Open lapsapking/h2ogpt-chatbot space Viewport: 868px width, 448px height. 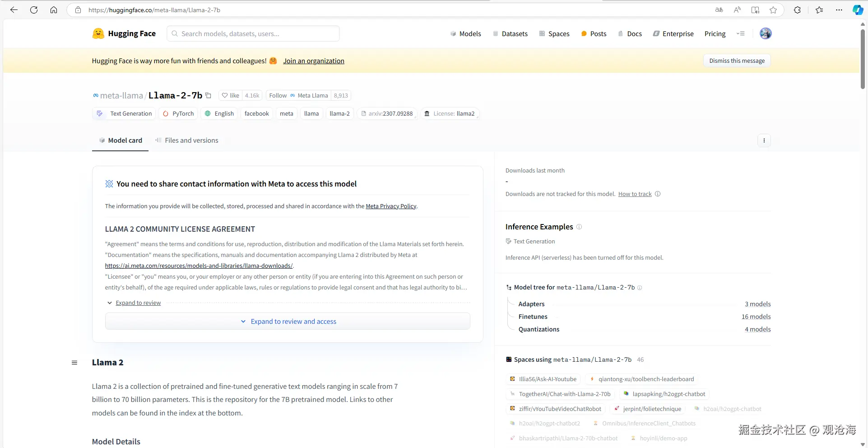(664, 394)
